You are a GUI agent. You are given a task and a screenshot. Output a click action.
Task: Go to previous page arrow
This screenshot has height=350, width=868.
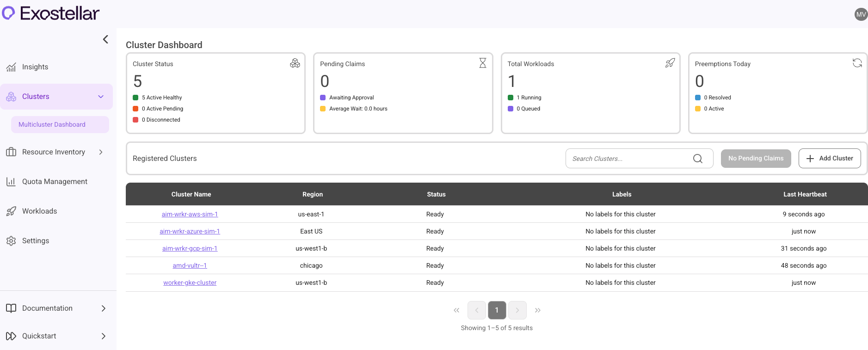(477, 310)
